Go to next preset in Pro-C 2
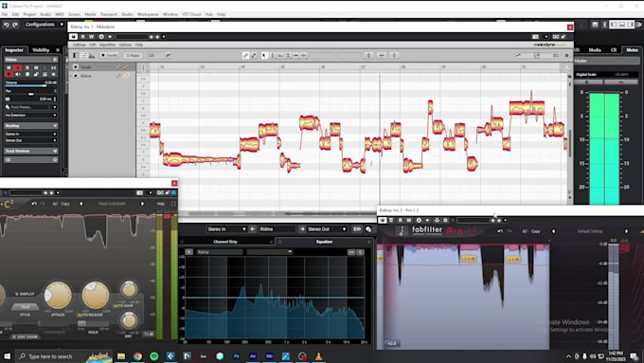 coord(142,204)
